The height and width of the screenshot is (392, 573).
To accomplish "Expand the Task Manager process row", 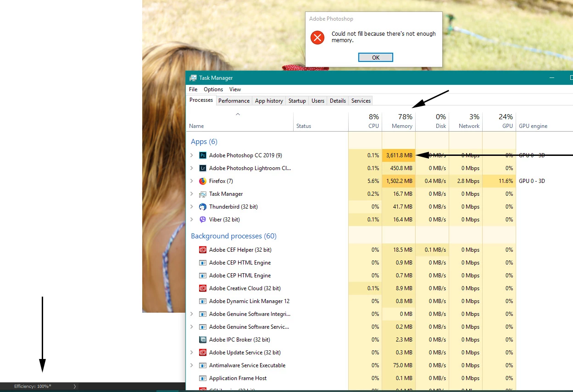I will tap(192, 194).
